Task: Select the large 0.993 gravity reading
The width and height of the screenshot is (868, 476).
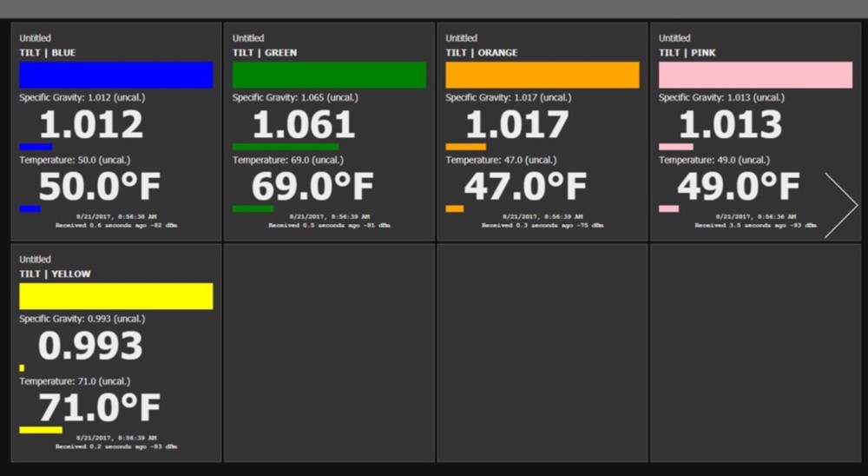Action: pos(91,347)
